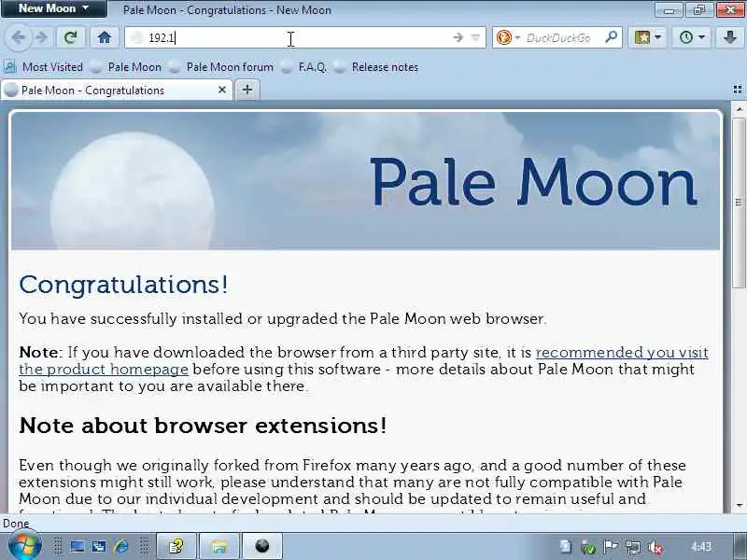
Task: Expand the bookmarks button dropdown arrow
Action: coord(658,37)
